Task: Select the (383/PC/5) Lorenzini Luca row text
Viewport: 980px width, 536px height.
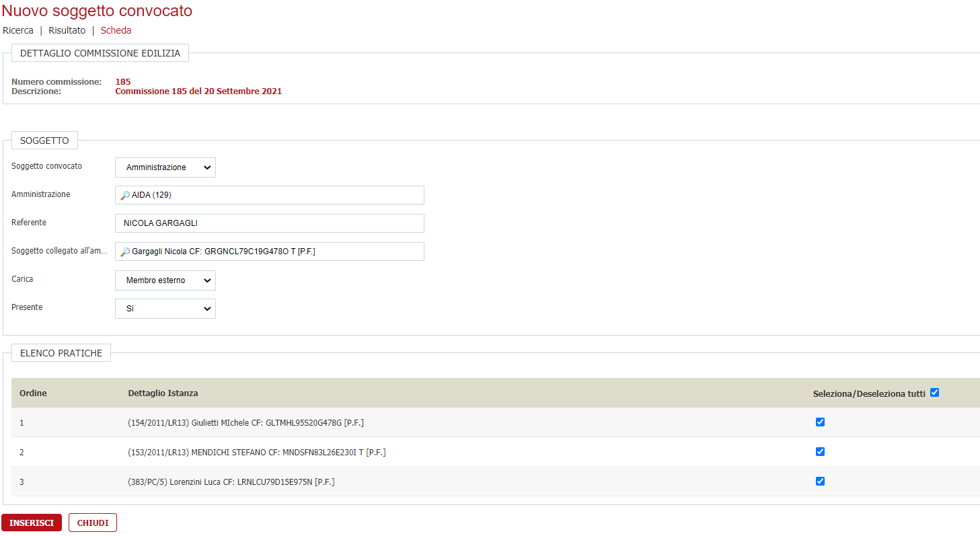Action: (x=231, y=482)
